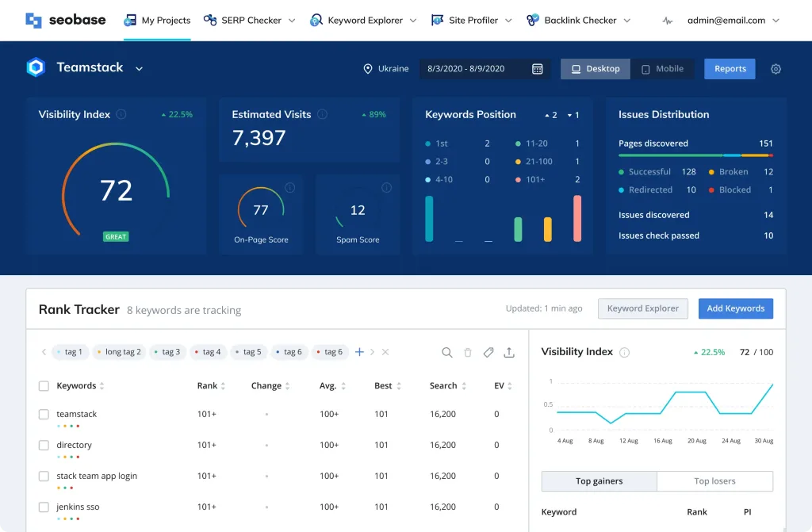
Task: Click the trash icon to delete keywords
Action: coord(467,352)
